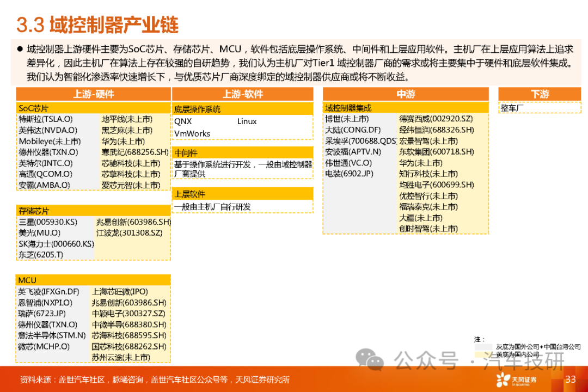Select "芯驰科技(未上市)" entry
Viewport: 588px width, 392px height.
(x=131, y=163)
